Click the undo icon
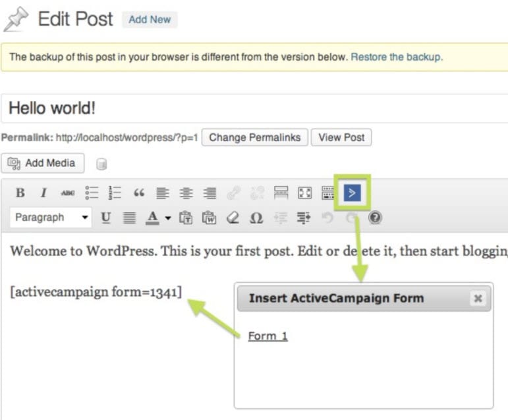 327,218
